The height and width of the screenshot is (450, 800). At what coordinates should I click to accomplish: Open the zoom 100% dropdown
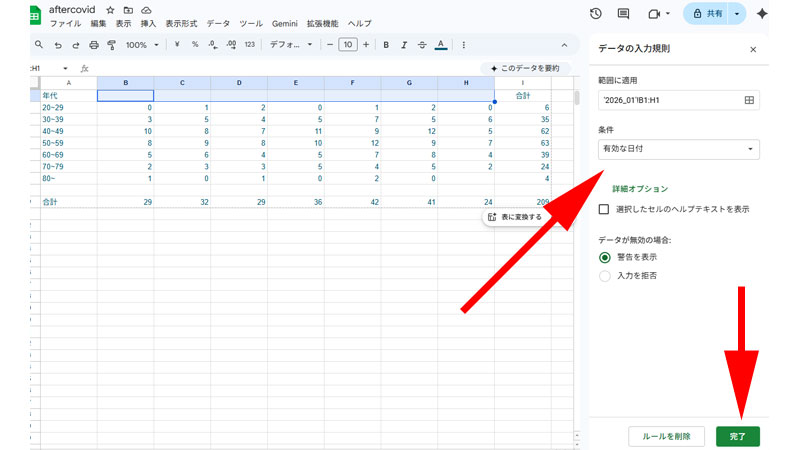[x=141, y=45]
